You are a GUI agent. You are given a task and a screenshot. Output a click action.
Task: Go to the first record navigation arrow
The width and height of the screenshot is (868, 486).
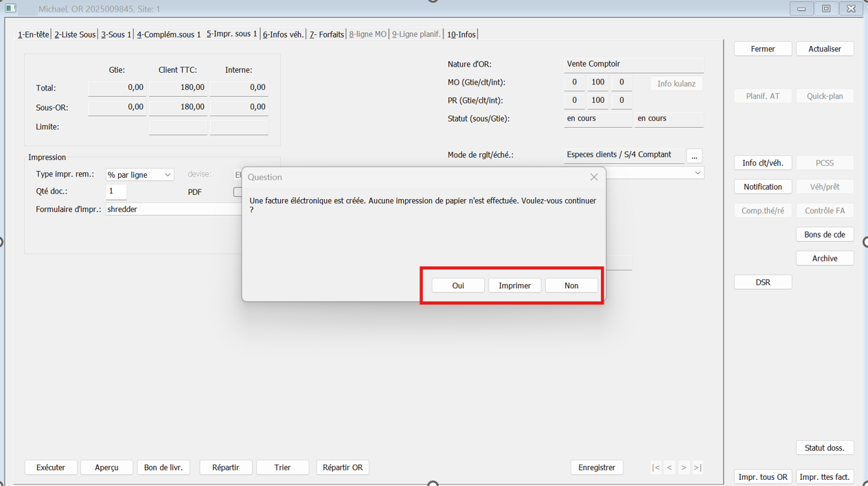[656, 467]
